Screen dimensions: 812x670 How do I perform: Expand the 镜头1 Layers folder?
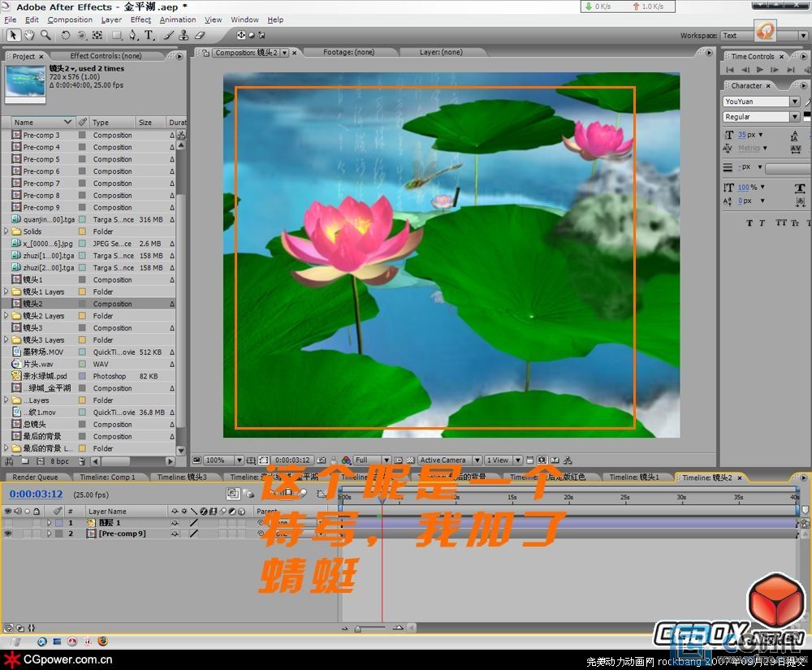(6, 292)
